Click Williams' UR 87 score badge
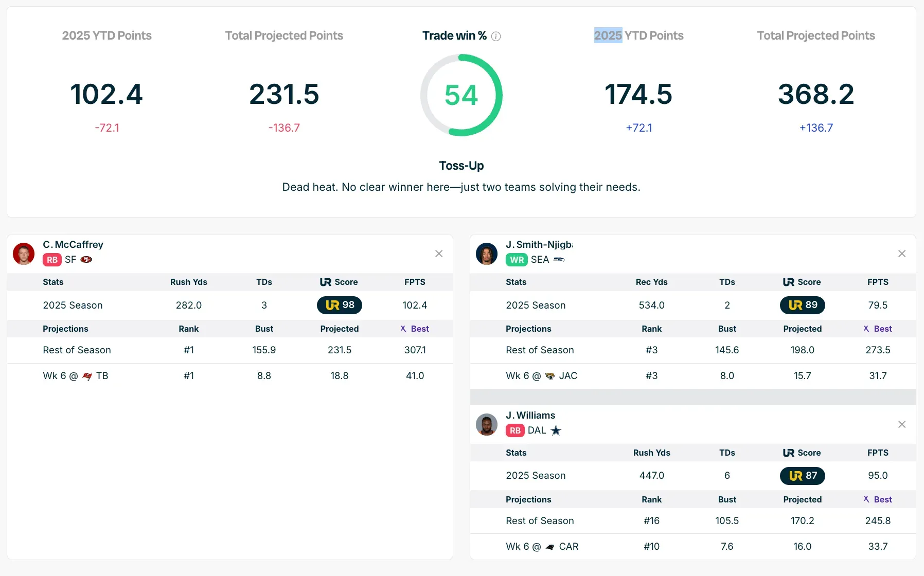 pyautogui.click(x=803, y=476)
